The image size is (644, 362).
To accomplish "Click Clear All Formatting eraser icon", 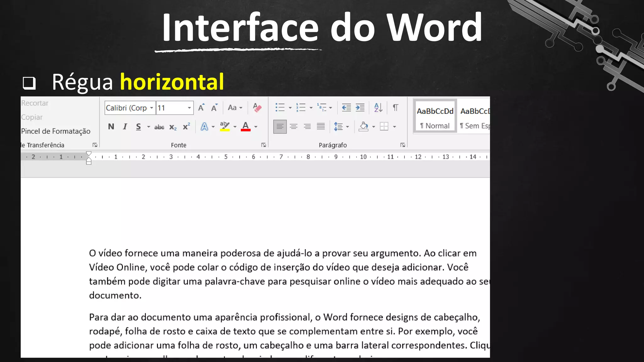I will click(x=257, y=108).
